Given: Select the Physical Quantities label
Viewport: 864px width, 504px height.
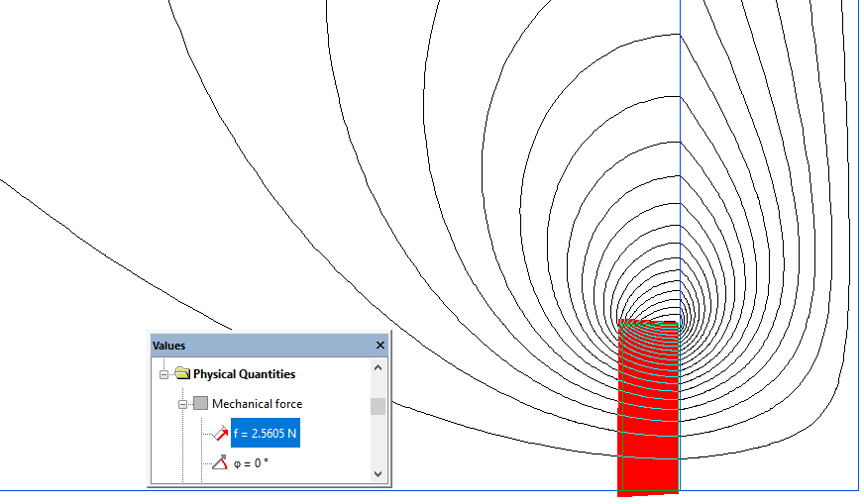Looking at the screenshot, I should point(244,374).
